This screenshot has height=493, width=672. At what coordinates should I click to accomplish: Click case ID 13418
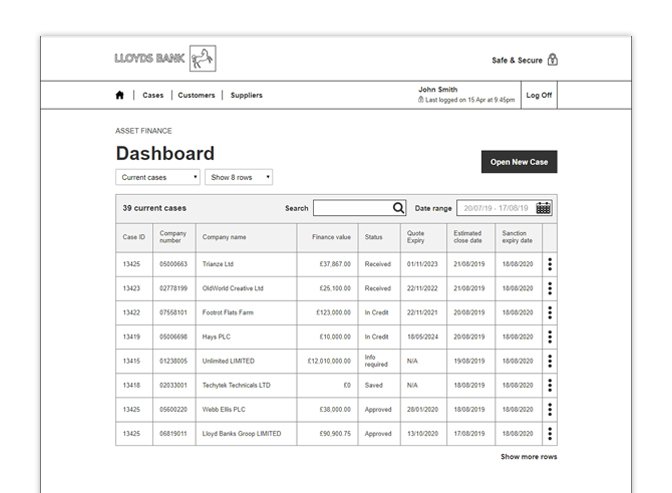[x=131, y=385]
